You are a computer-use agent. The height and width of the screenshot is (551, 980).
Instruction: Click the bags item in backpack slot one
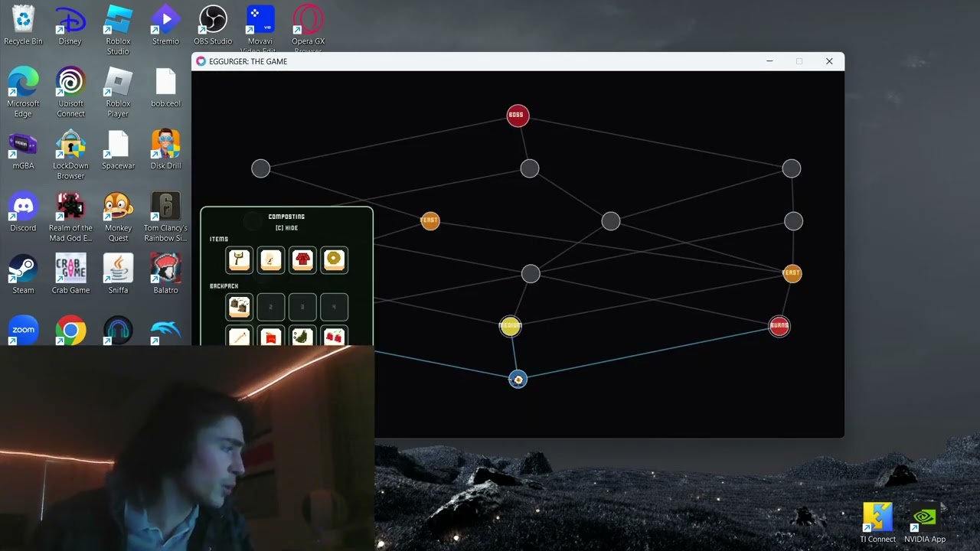click(x=240, y=307)
